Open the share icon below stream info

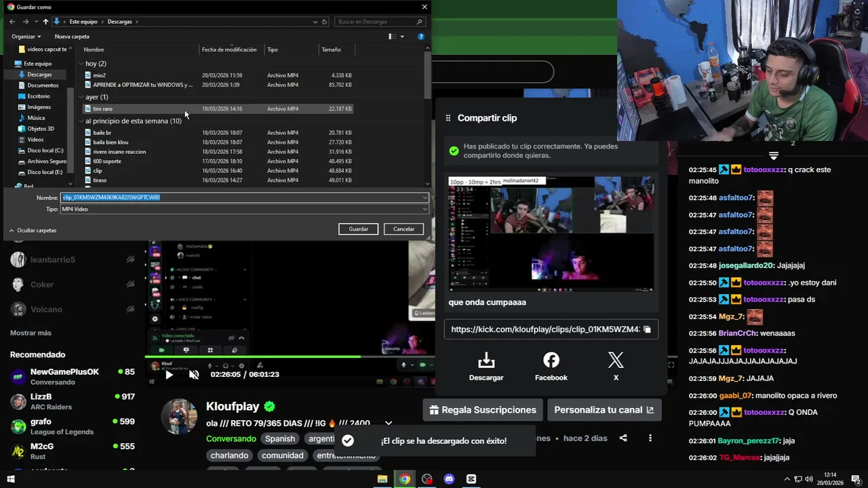click(623, 439)
